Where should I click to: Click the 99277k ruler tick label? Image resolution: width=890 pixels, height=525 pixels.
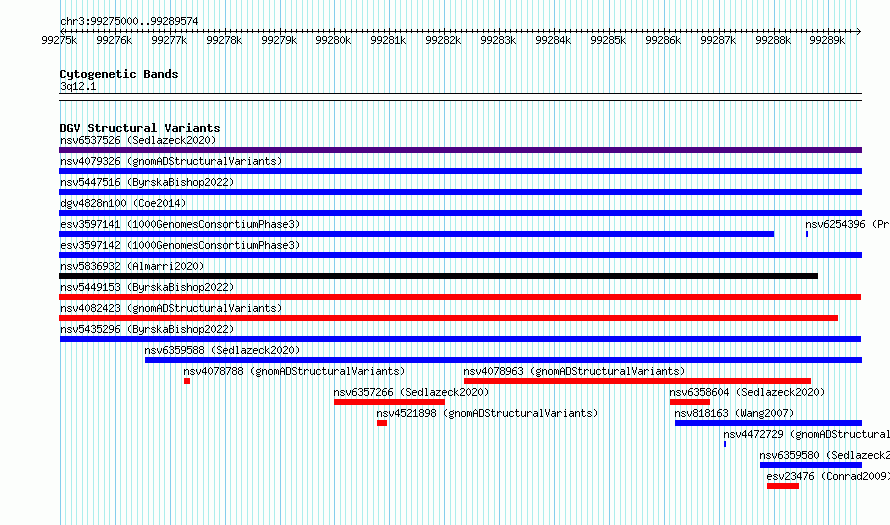coord(169,40)
